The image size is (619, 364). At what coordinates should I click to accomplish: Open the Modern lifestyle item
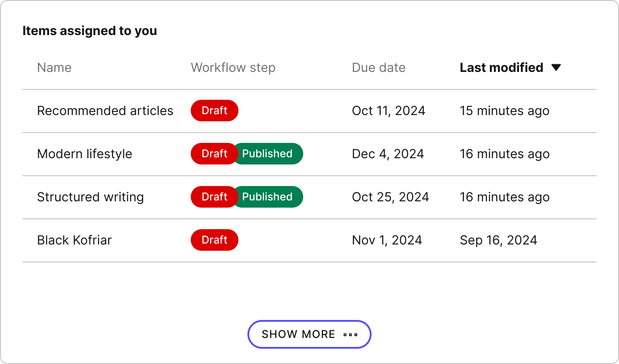click(x=85, y=154)
